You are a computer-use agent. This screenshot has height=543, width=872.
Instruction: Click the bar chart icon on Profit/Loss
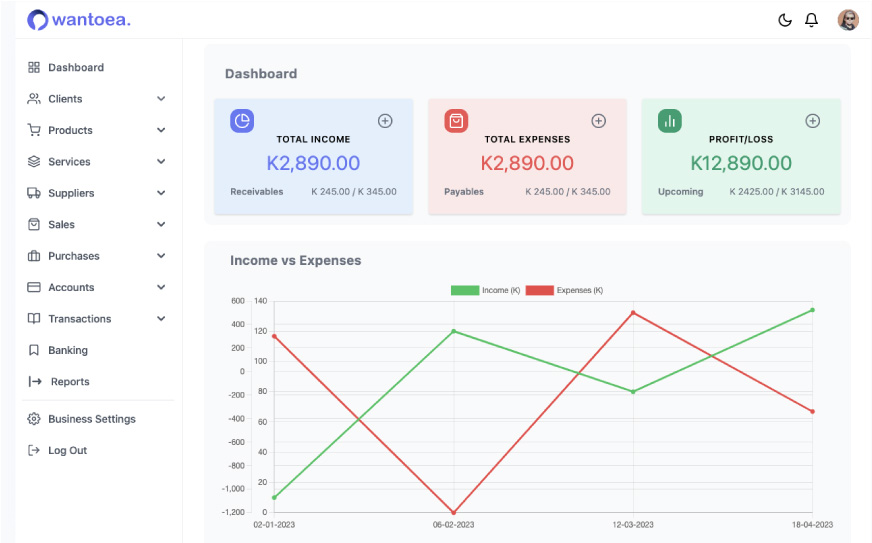(x=670, y=121)
